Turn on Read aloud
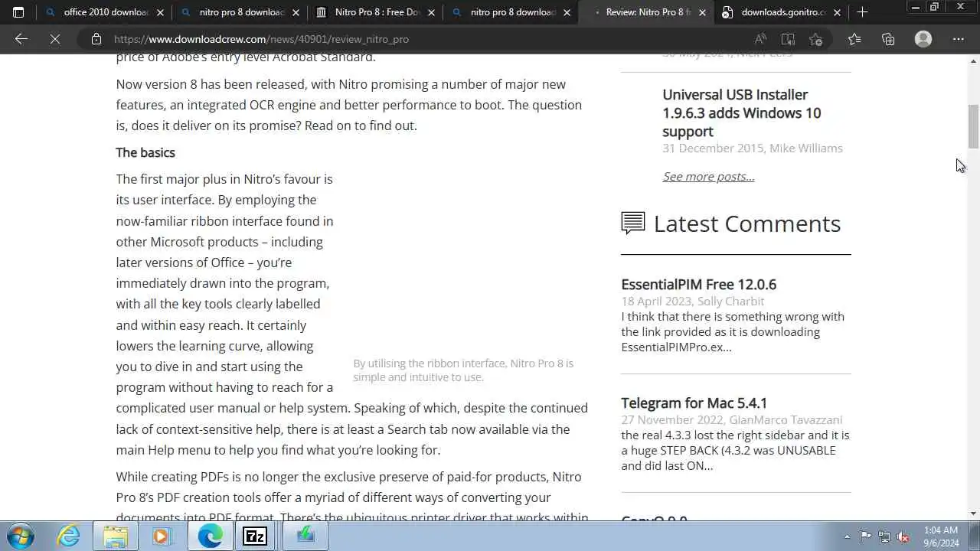 [760, 39]
